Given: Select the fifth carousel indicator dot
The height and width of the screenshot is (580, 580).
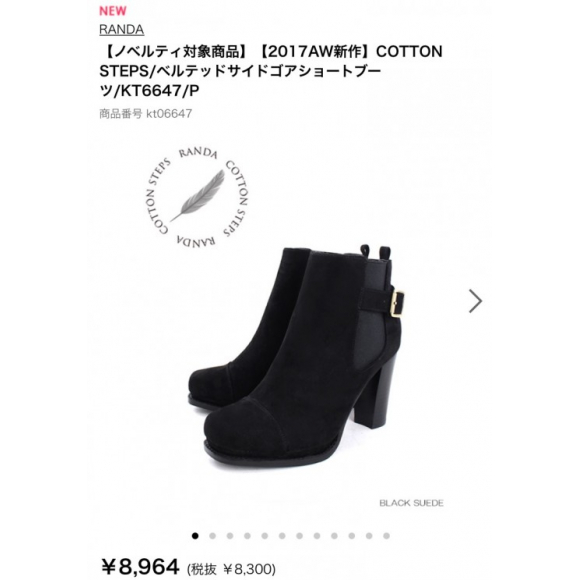Looking at the screenshot, I should tap(264, 536).
